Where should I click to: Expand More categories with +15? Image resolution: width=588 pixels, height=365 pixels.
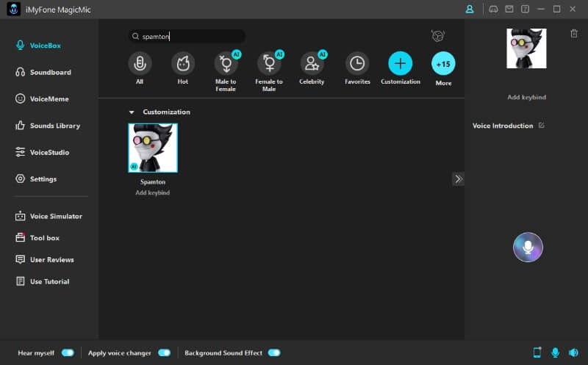443,64
